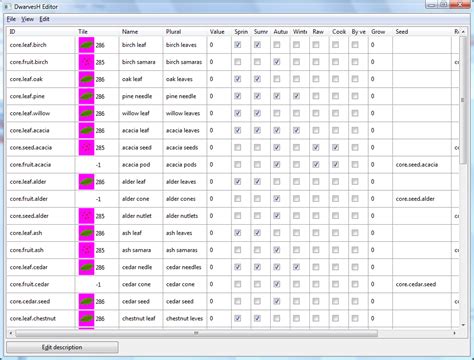Click the 'chestnut leves' plural cell

185,319
